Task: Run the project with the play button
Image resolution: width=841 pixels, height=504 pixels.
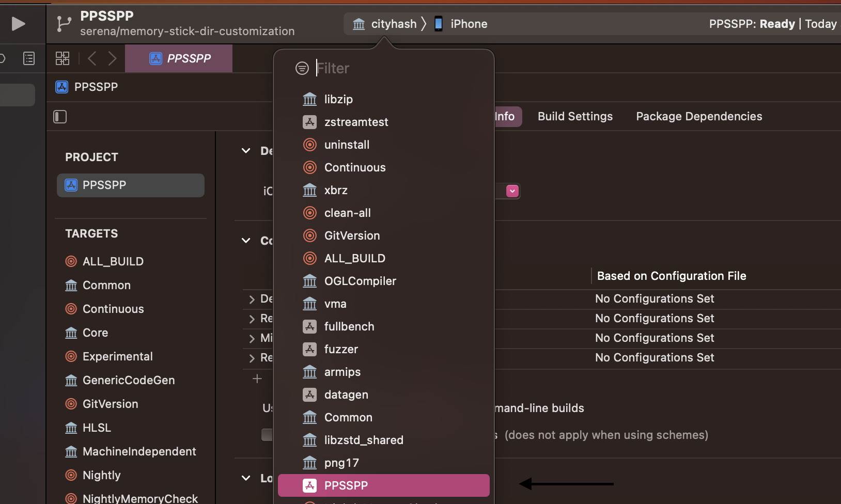Action: [x=18, y=24]
